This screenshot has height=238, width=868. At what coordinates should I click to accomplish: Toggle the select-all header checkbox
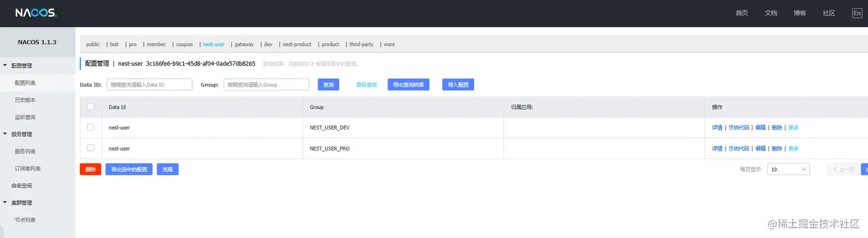point(91,106)
